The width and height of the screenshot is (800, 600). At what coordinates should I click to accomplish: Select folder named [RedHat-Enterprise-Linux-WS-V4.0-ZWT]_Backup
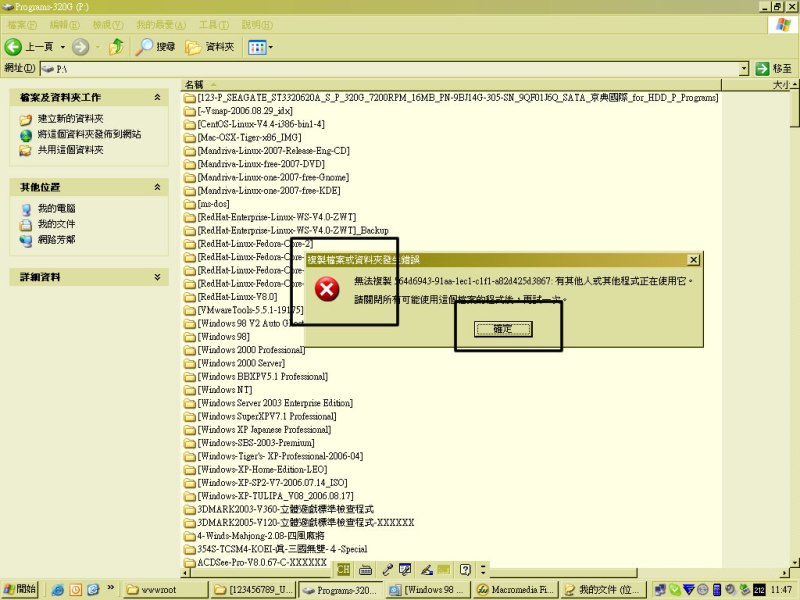(x=293, y=230)
